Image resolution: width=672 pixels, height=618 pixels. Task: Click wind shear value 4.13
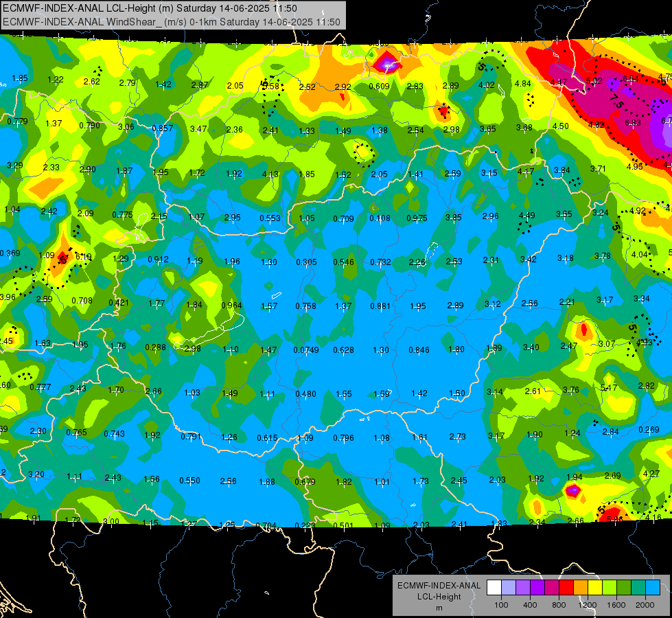pyautogui.click(x=270, y=174)
